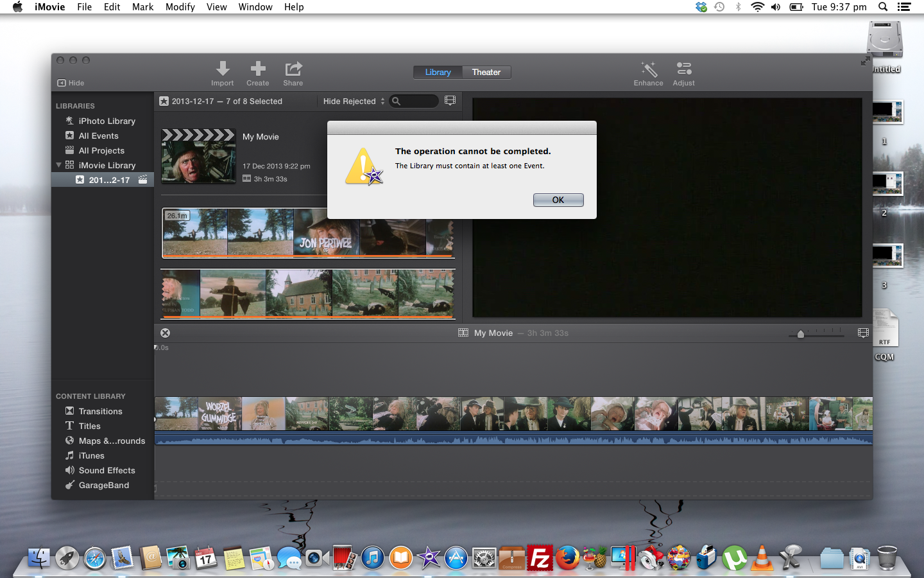Open the Mark menu
924x578 pixels.
click(x=142, y=7)
